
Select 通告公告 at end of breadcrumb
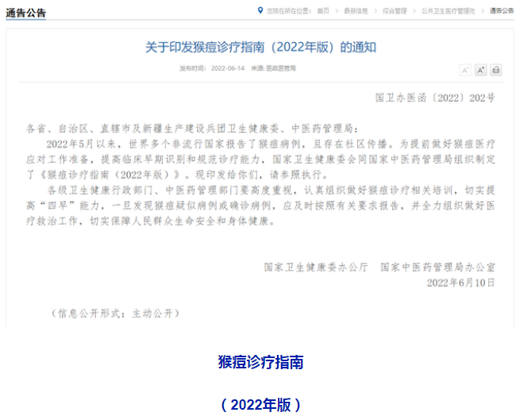pyautogui.click(x=501, y=10)
